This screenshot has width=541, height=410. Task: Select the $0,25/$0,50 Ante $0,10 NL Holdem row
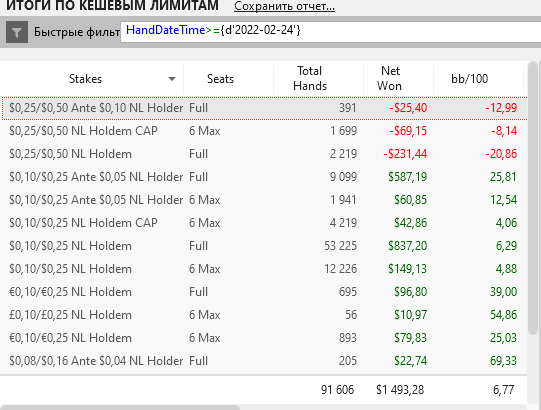(x=265, y=108)
